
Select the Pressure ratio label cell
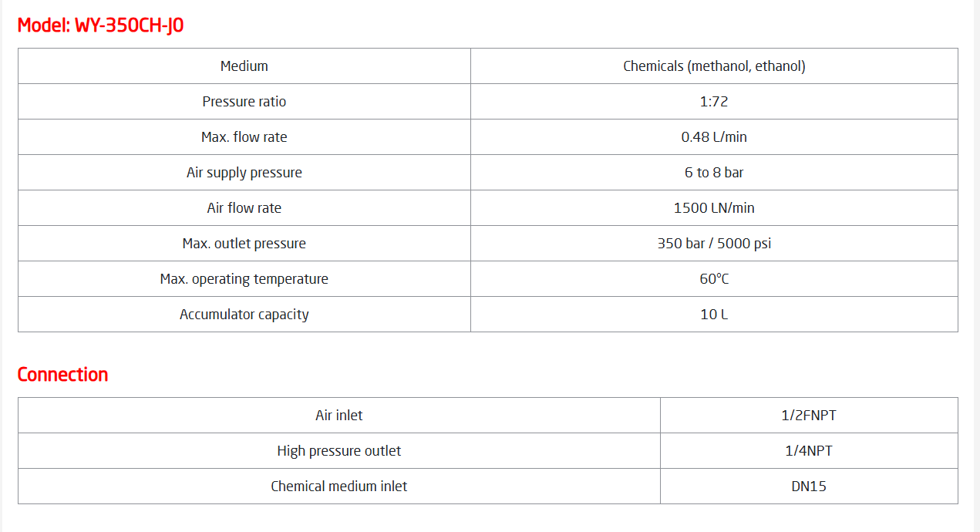pyautogui.click(x=244, y=102)
